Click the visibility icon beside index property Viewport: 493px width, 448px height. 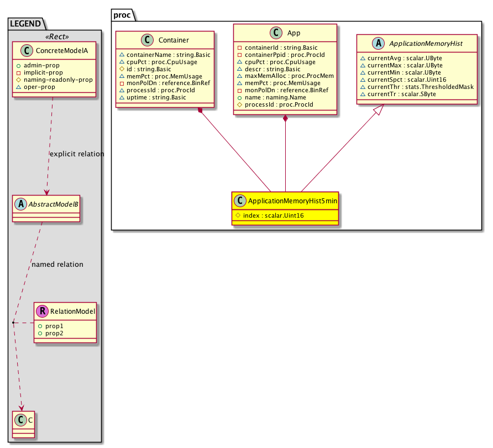[238, 214]
